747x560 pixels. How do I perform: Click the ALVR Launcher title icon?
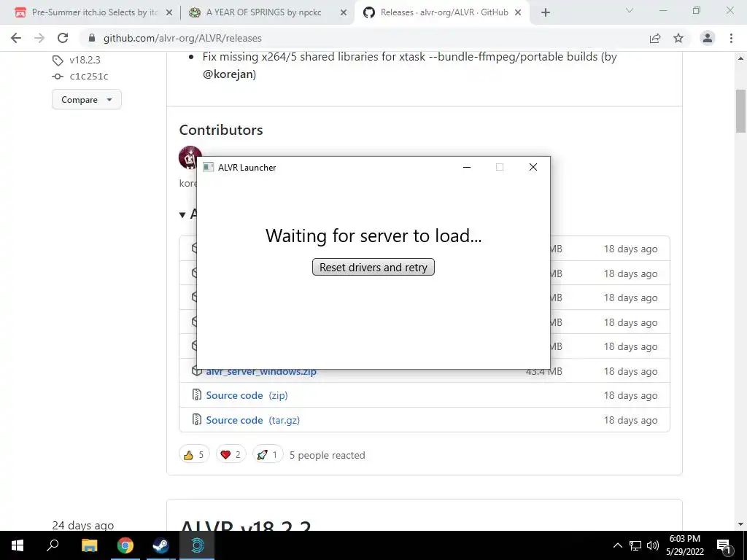[208, 167]
